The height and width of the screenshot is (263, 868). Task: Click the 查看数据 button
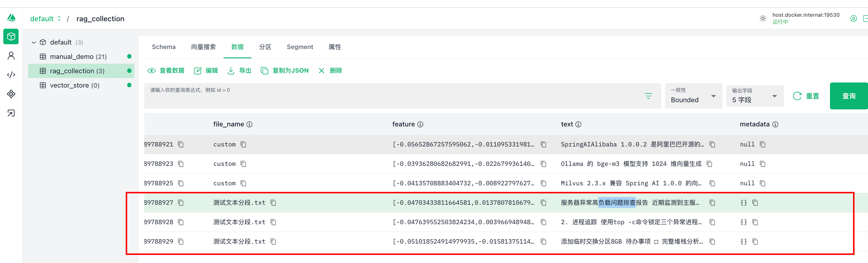coord(166,71)
